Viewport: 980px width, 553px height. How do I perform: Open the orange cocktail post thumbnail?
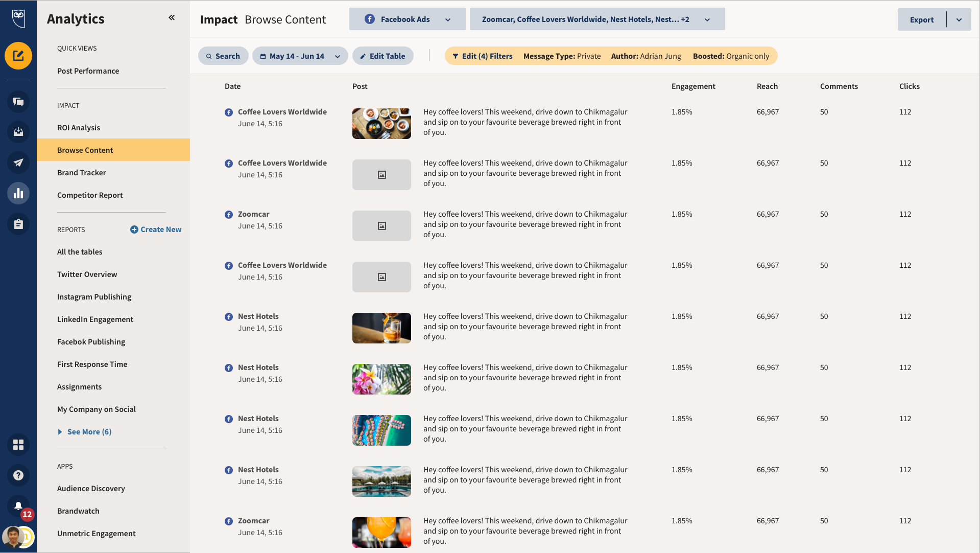tap(381, 533)
